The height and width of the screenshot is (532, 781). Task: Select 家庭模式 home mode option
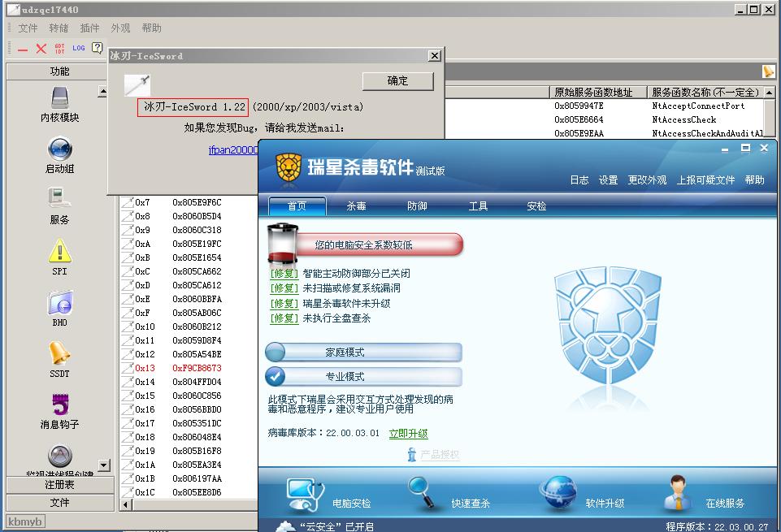coord(363,353)
